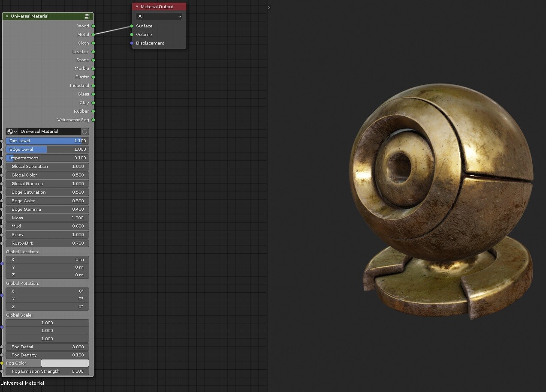
Task: Click the Surface input socket on Material Output
Action: [x=132, y=26]
